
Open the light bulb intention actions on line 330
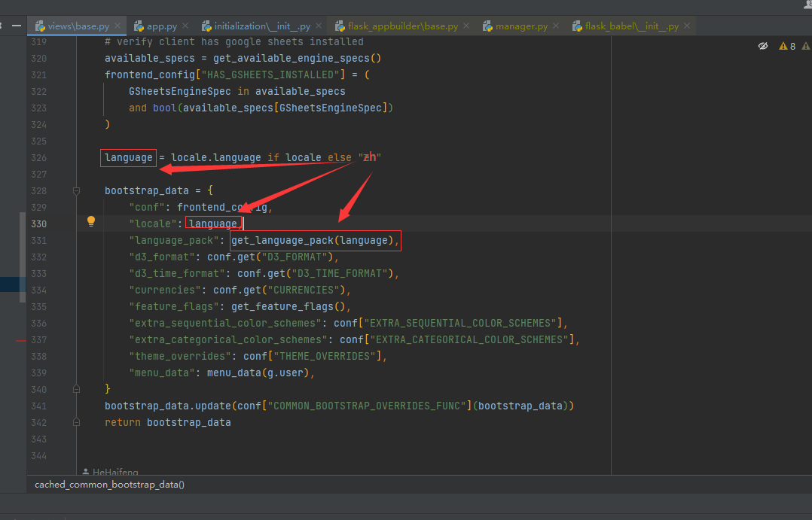[91, 221]
